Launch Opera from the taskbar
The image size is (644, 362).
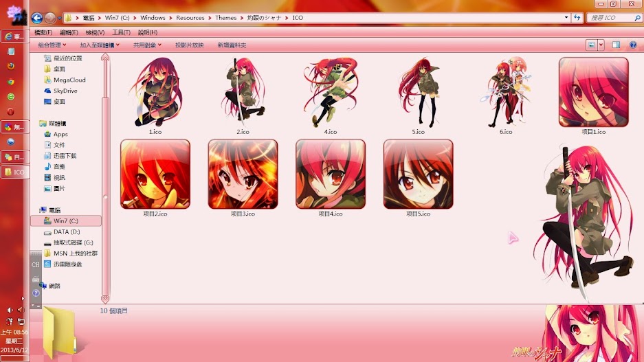(x=11, y=112)
